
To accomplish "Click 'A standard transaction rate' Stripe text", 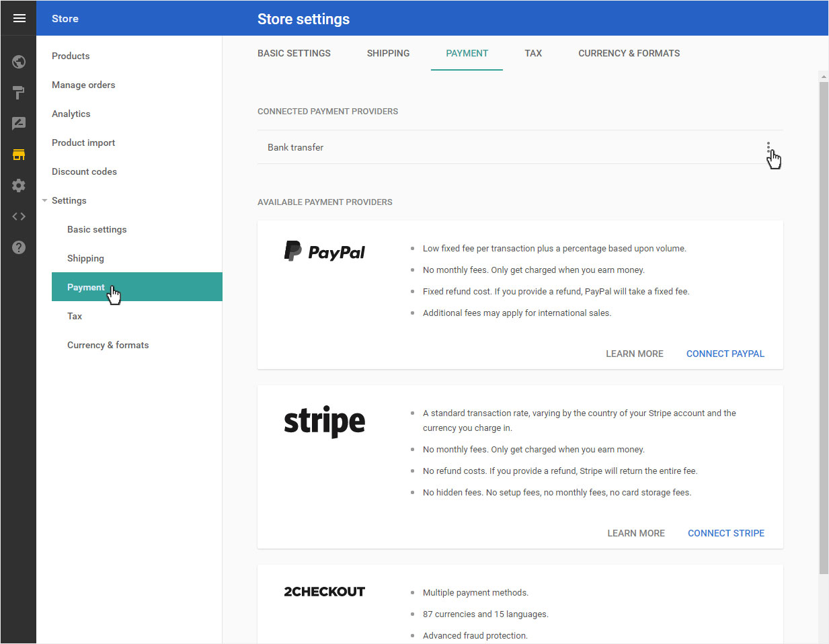I will (579, 420).
